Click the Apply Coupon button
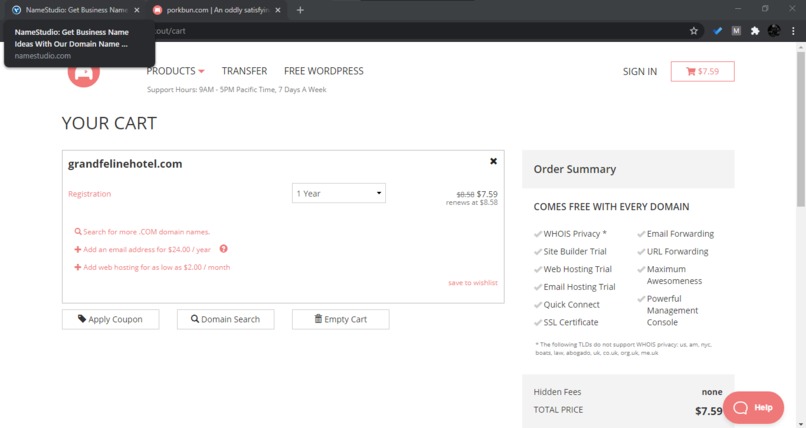Viewport: 806px width, 428px height. (x=111, y=319)
